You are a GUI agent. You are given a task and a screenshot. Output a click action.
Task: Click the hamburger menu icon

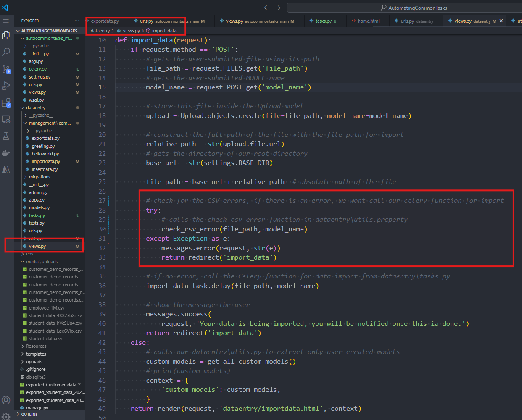point(6,21)
